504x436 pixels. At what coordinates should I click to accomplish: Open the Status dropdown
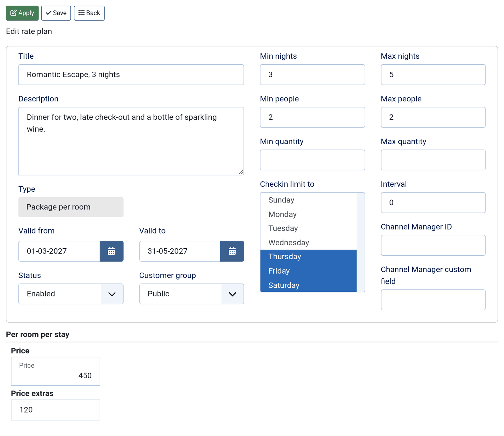click(x=71, y=294)
